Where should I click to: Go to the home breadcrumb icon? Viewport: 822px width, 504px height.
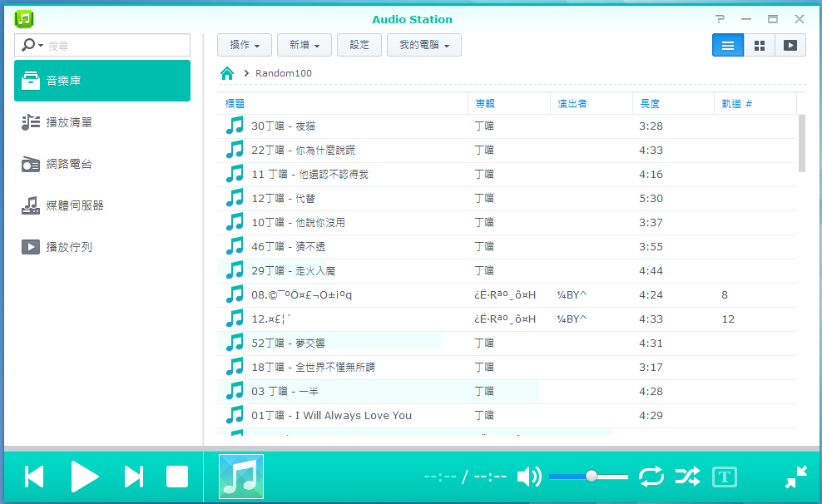[227, 73]
